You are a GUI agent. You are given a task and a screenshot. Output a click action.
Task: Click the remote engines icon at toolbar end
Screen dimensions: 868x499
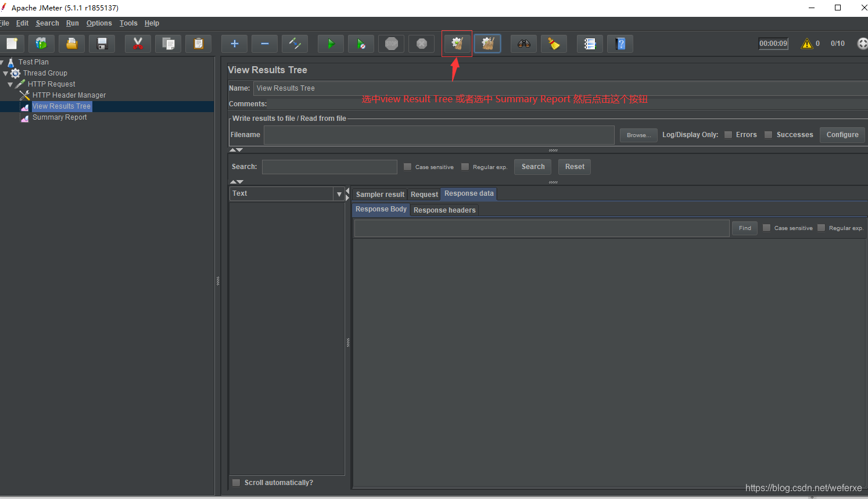(862, 44)
